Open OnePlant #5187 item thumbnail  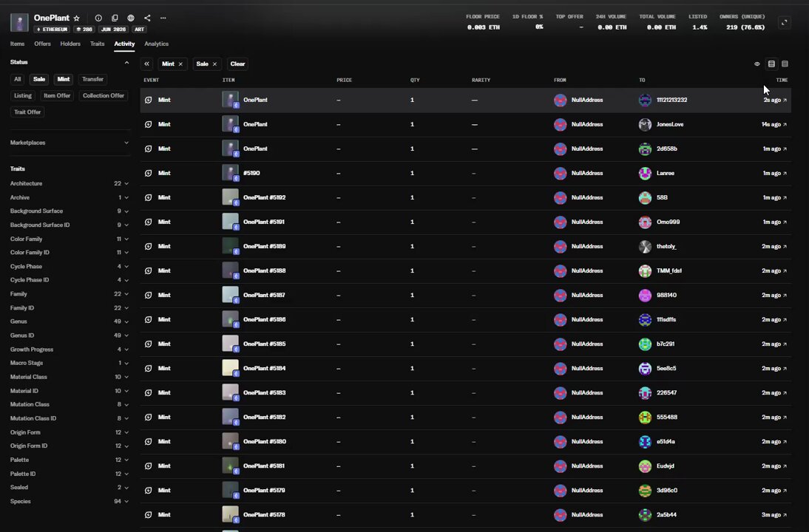(230, 295)
